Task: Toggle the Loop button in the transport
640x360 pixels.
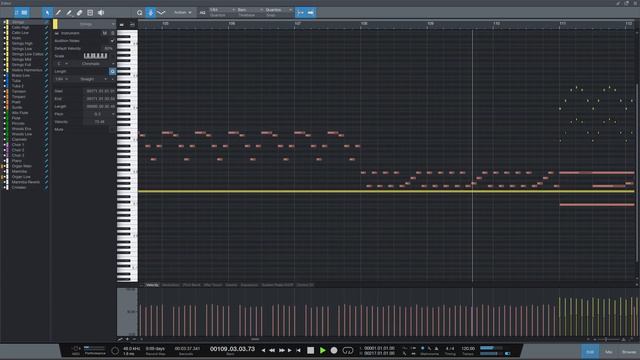Action: click(348, 350)
